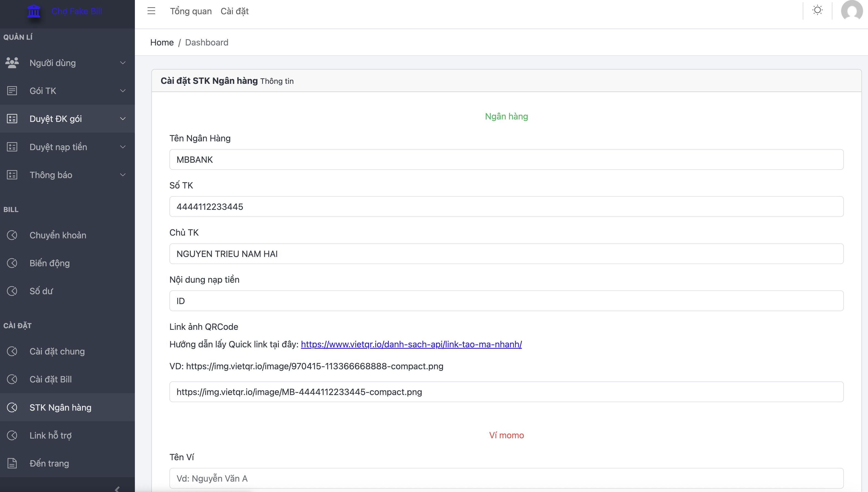Click the Dashboard breadcrumb text
Viewport: 868px width, 492px height.
point(207,42)
